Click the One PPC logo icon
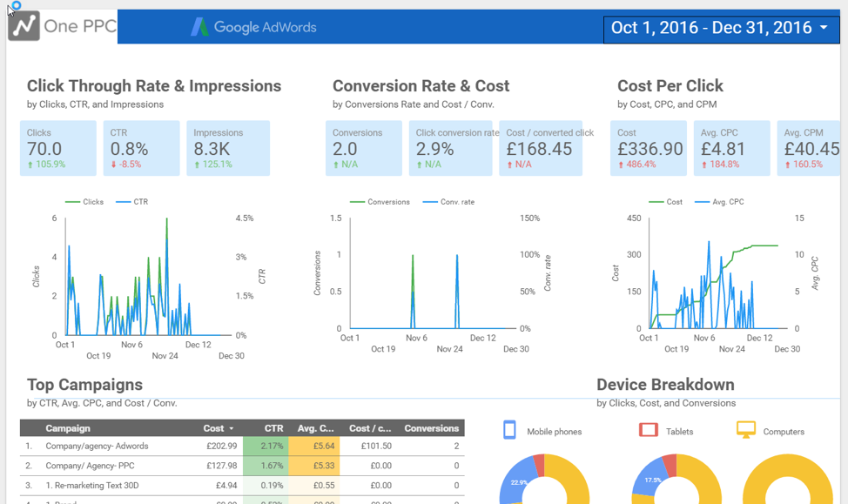 tap(24, 26)
